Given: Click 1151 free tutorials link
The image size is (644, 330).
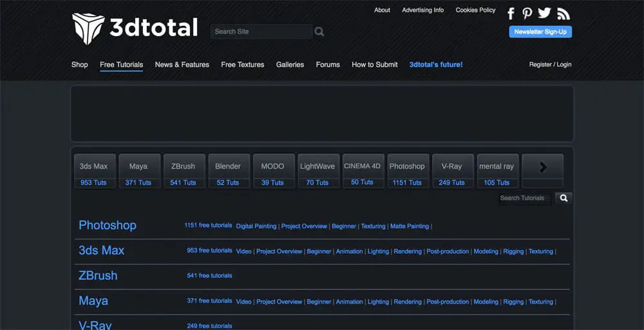Looking at the screenshot, I should [208, 226].
